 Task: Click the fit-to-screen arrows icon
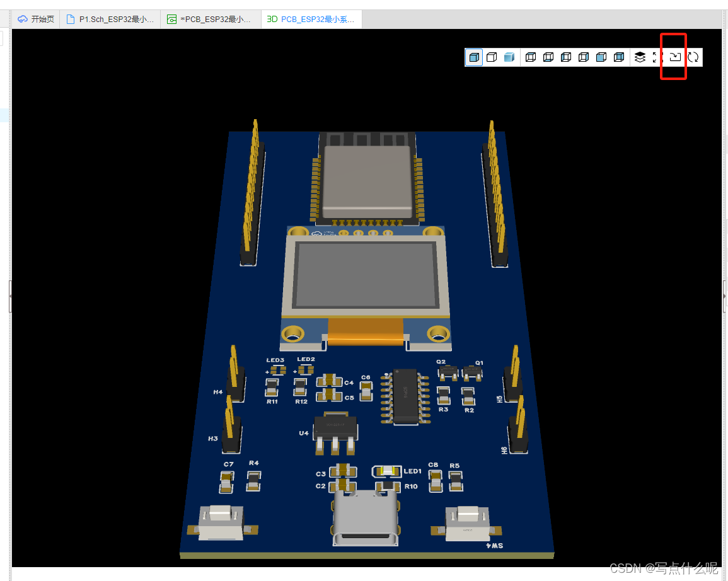657,57
